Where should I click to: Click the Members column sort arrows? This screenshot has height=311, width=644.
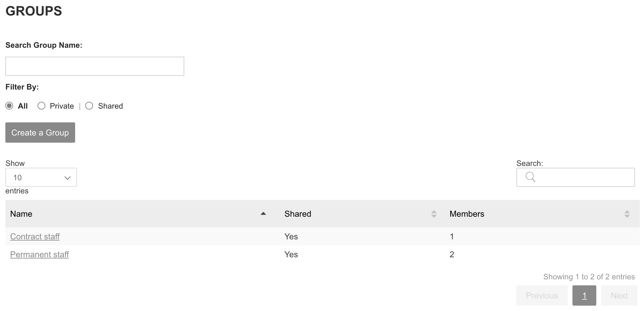pos(627,214)
